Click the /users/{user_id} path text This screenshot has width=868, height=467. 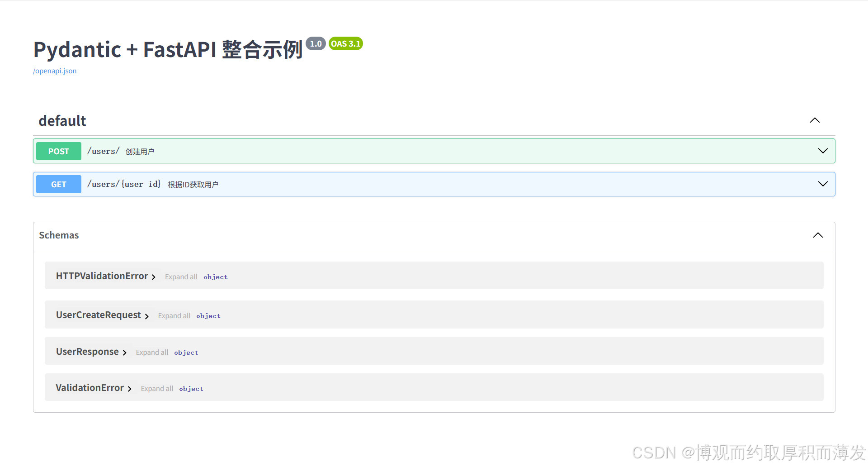click(x=124, y=184)
